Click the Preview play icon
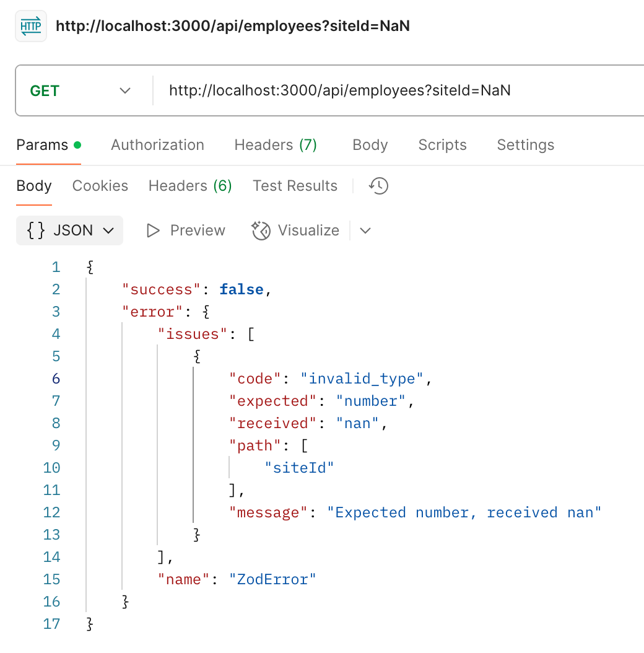 pyautogui.click(x=153, y=230)
